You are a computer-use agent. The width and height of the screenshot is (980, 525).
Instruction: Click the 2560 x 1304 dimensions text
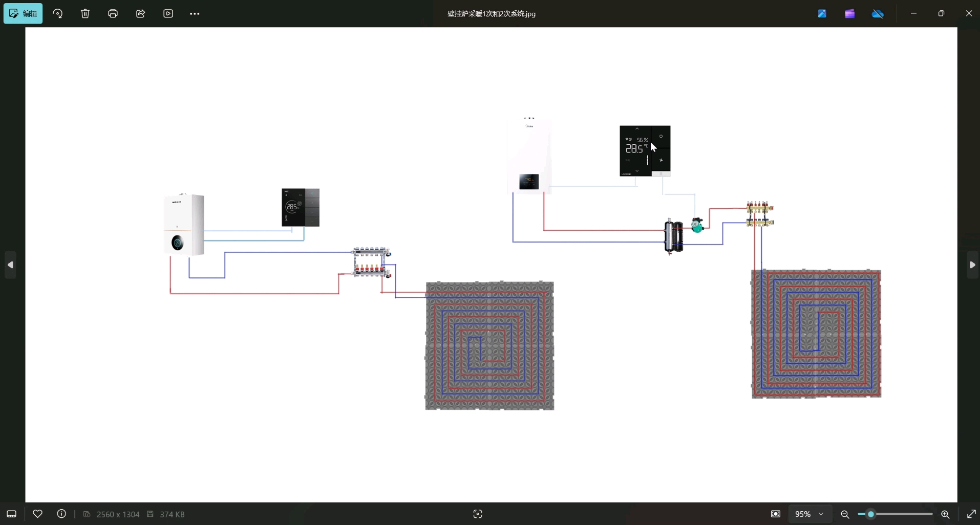[x=118, y=514]
